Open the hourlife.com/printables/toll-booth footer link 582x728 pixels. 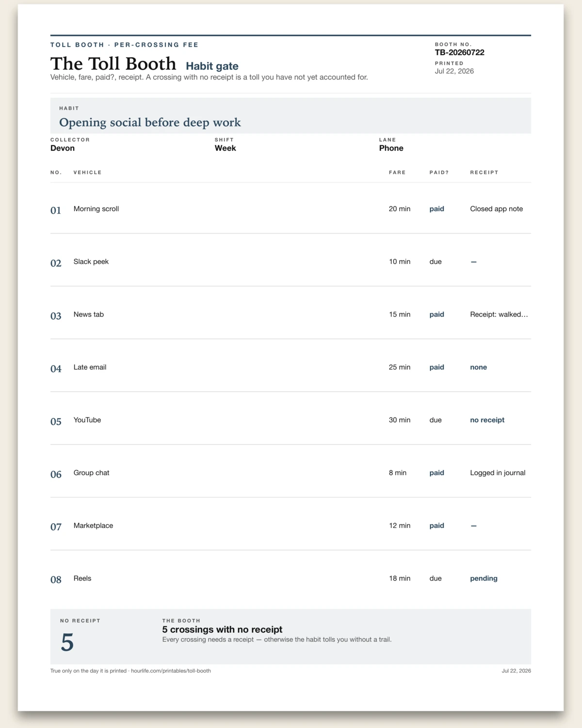coord(171,671)
